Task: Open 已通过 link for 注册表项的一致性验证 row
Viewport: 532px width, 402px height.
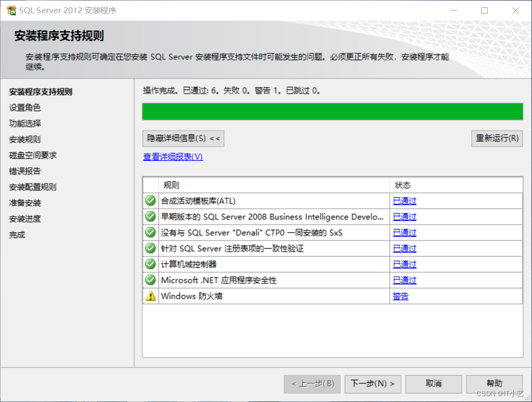Action: [x=405, y=249]
